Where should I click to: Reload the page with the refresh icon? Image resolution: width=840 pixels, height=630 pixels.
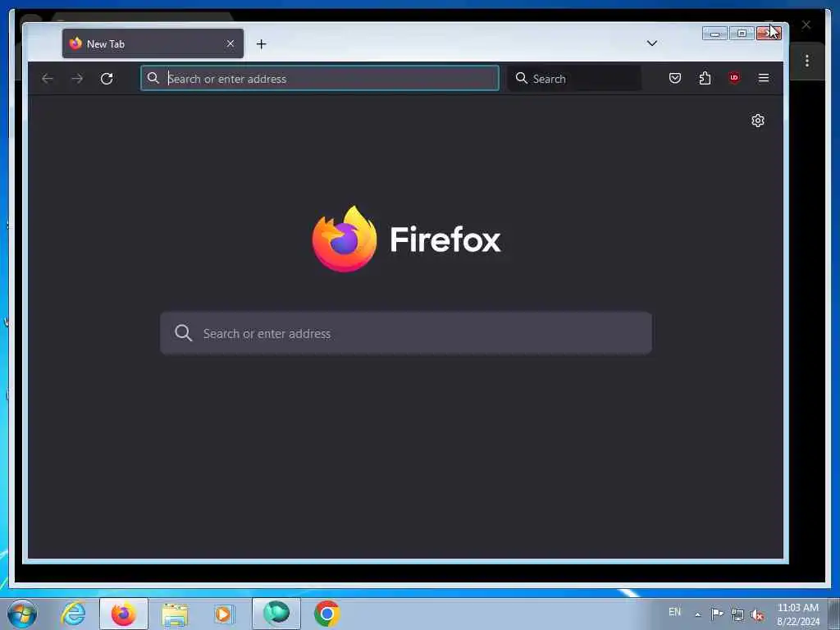click(107, 79)
